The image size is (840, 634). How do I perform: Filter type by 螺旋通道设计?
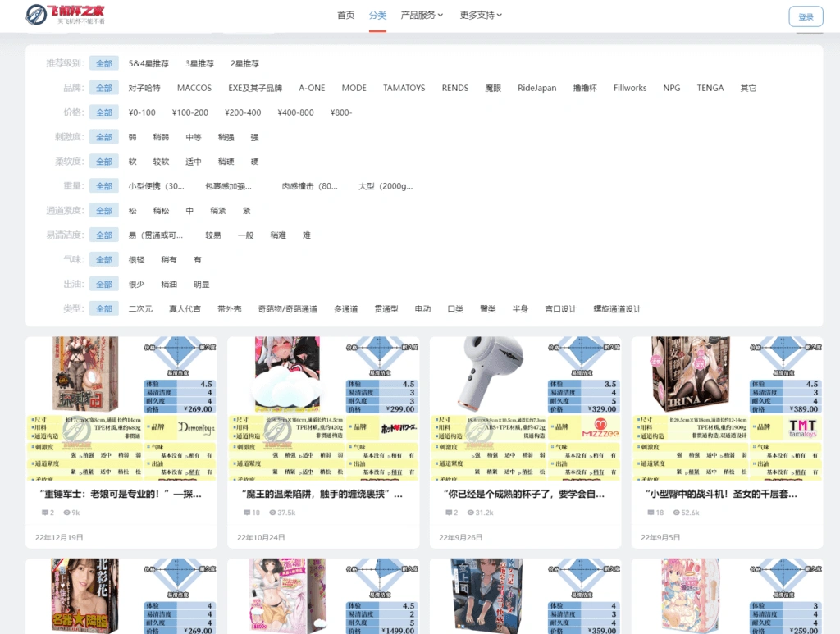pos(617,309)
